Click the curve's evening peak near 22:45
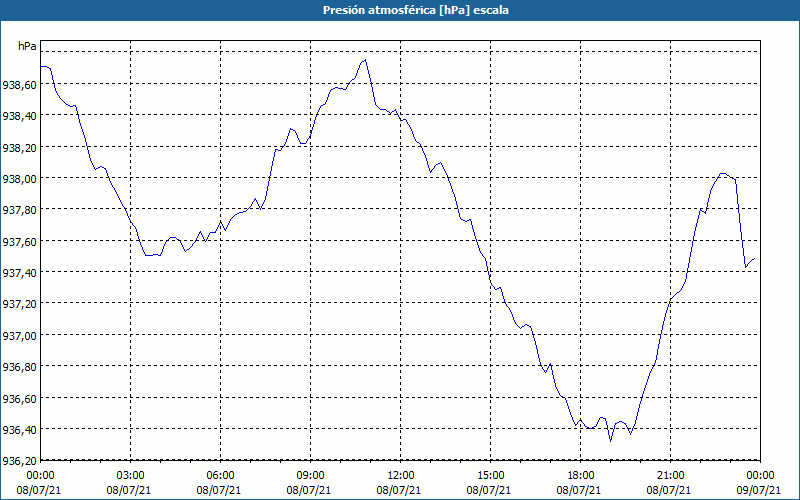The height and width of the screenshot is (500, 800). [x=722, y=174]
